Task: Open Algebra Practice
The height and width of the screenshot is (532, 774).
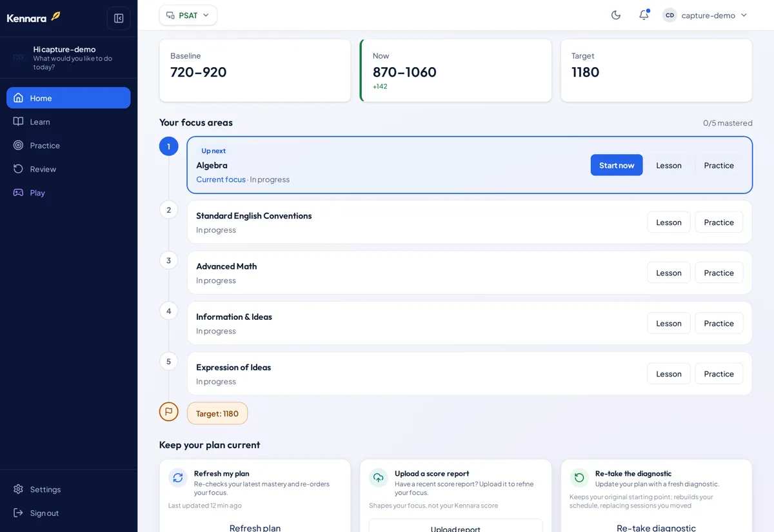Action: click(x=719, y=165)
